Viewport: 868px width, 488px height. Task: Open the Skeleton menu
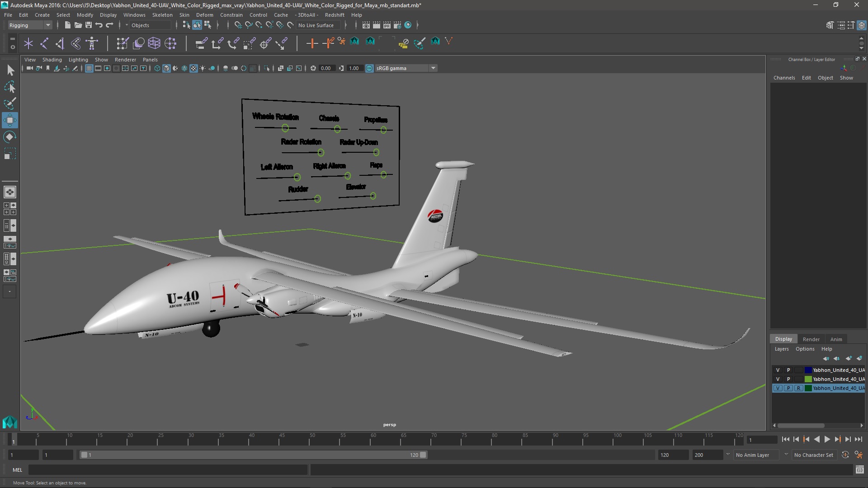pos(162,15)
